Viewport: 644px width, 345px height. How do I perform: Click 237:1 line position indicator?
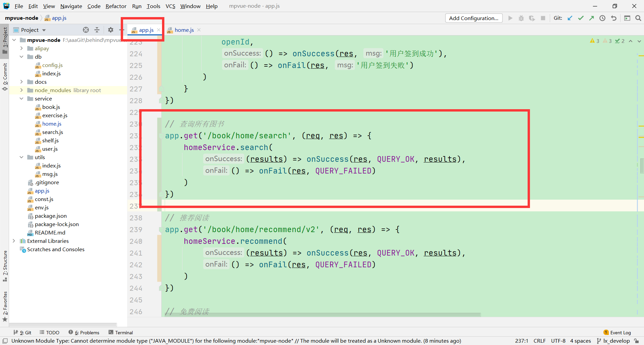pyautogui.click(x=522, y=341)
